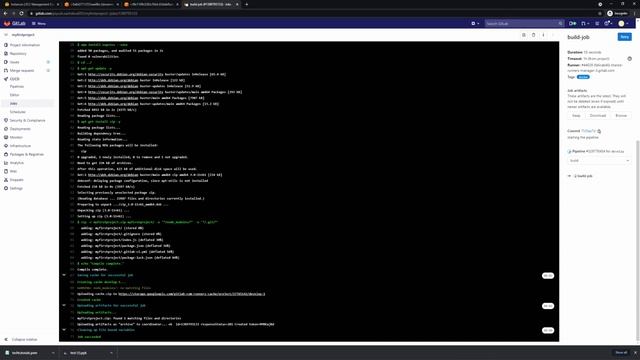Click myfirstproject name in sidebar
Image resolution: width=640 pixels, height=360 pixels.
coord(23,35)
